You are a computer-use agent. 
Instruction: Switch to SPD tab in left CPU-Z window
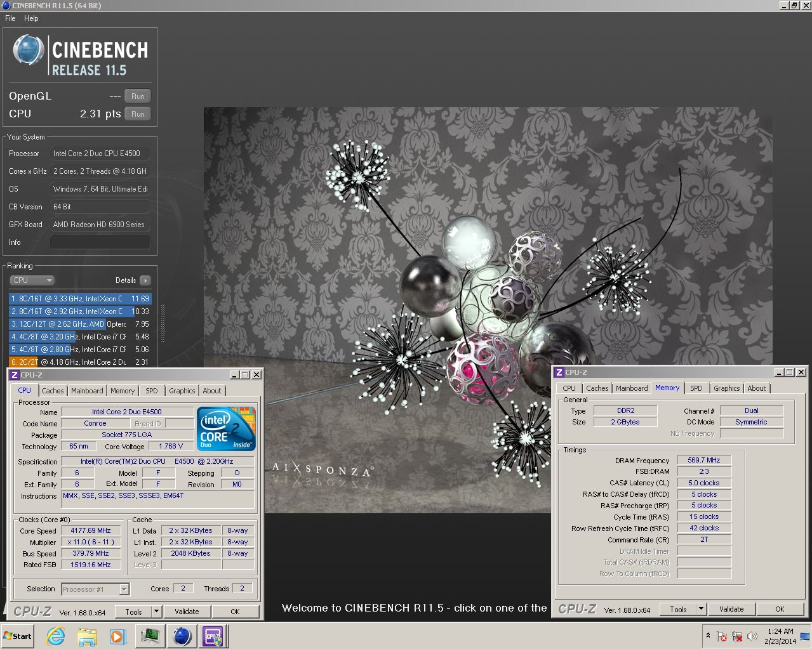tap(152, 391)
